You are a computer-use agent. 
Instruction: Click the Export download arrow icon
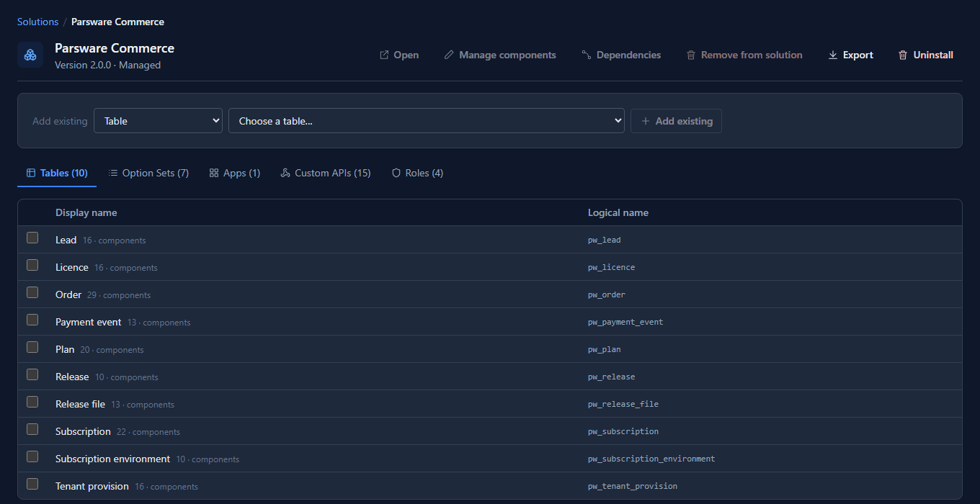[833, 55]
